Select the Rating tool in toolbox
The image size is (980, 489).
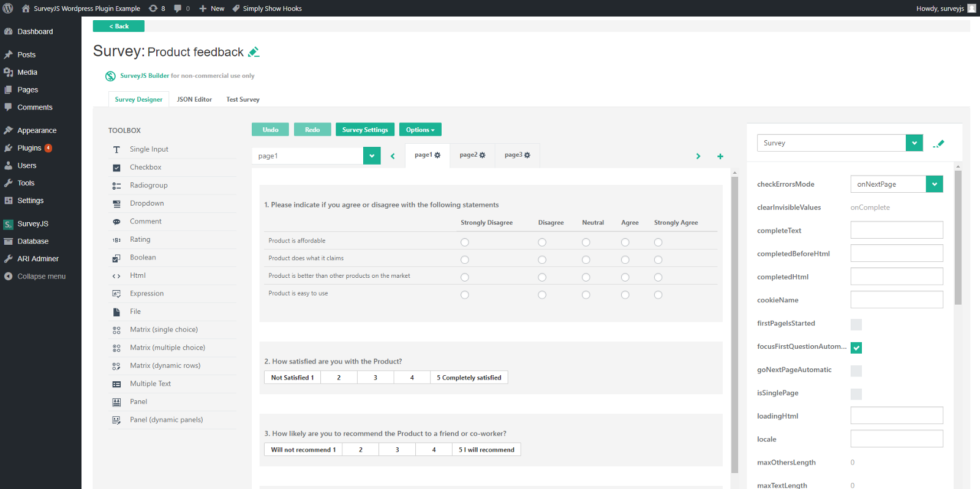pos(140,240)
